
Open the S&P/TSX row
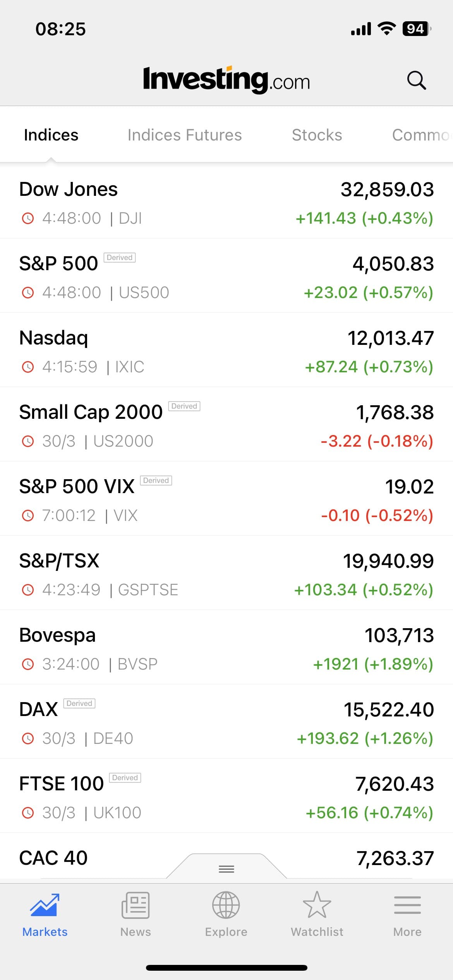coord(226,573)
